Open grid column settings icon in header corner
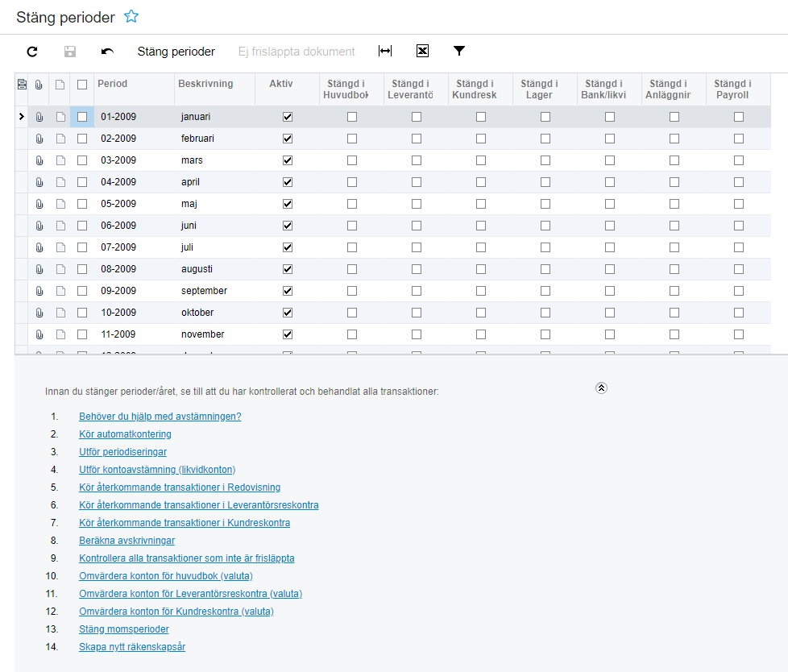 (22, 84)
